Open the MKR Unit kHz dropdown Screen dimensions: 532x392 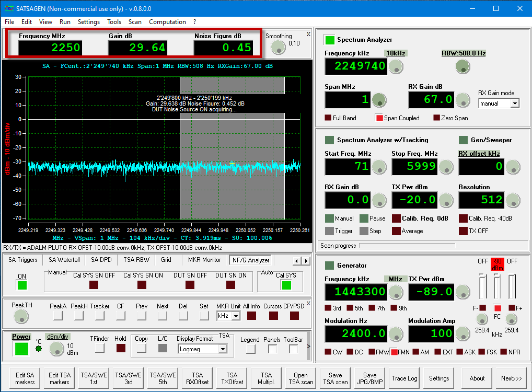pyautogui.click(x=236, y=316)
